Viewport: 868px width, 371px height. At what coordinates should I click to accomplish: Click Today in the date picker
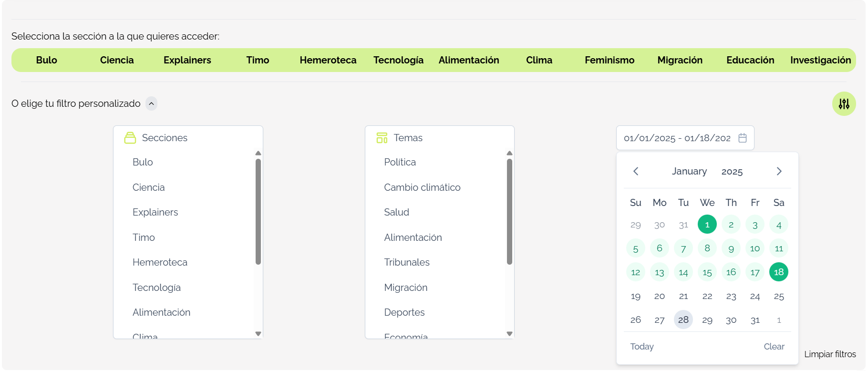click(x=641, y=347)
